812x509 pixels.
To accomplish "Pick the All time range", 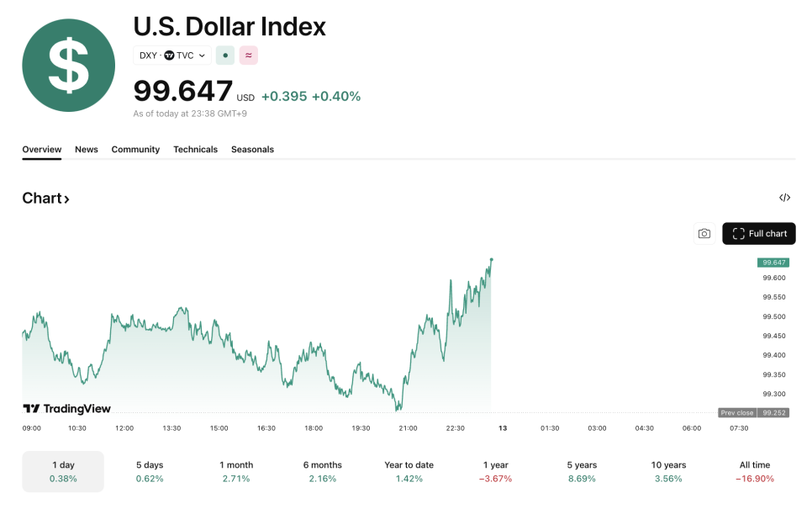I will tap(754, 471).
